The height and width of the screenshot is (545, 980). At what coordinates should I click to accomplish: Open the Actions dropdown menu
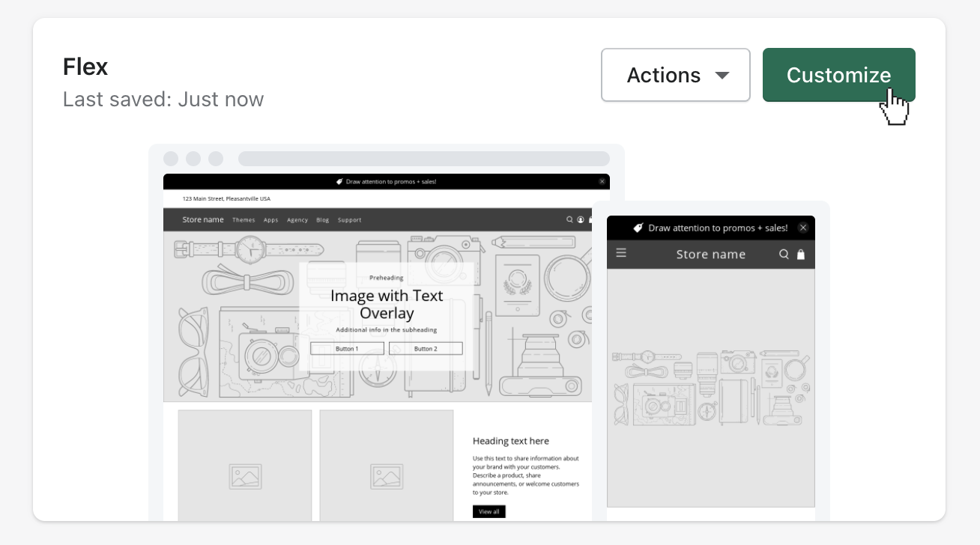coord(675,75)
